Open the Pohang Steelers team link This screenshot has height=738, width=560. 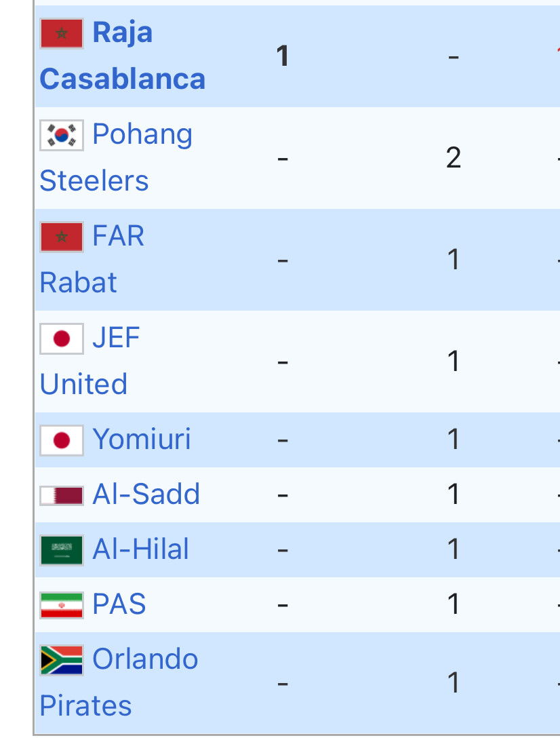116,157
